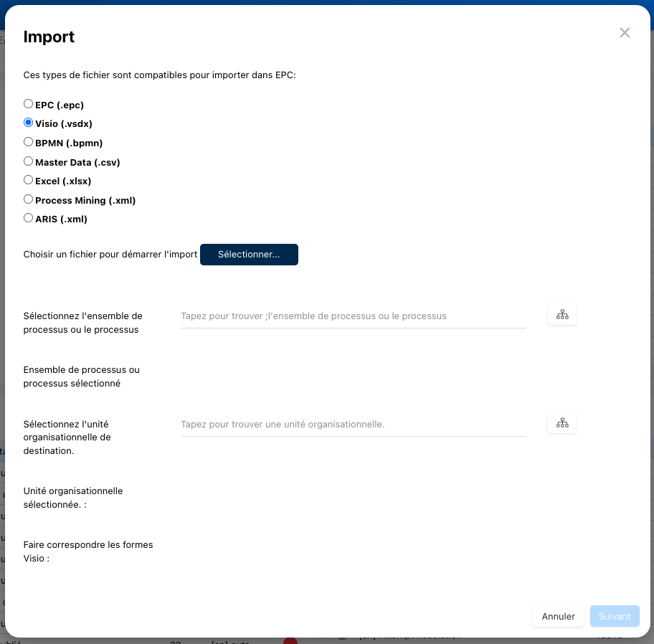
Task: Click the ARIS (.xml) label text
Action: [61, 219]
